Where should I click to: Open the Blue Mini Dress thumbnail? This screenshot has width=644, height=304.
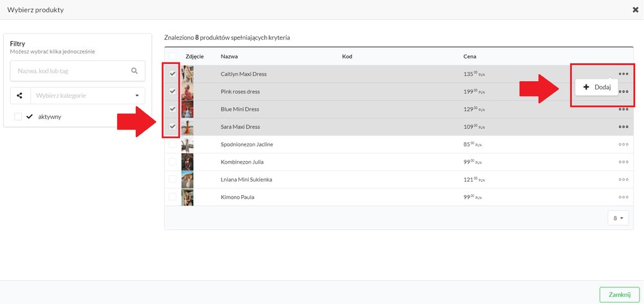[x=187, y=109]
